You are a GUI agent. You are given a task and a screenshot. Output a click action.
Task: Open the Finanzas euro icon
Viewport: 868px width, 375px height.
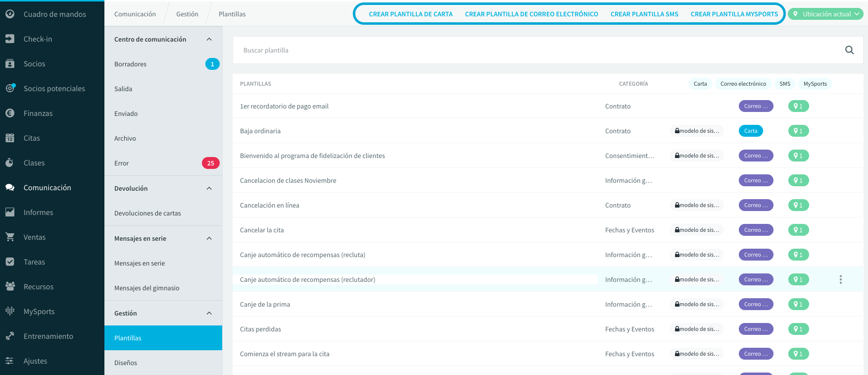coord(10,113)
